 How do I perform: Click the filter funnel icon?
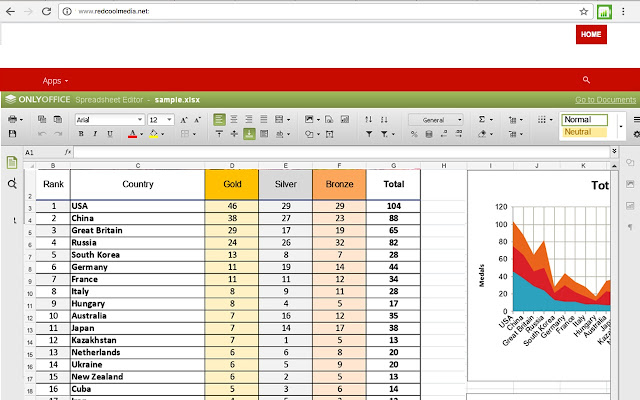[x=370, y=133]
